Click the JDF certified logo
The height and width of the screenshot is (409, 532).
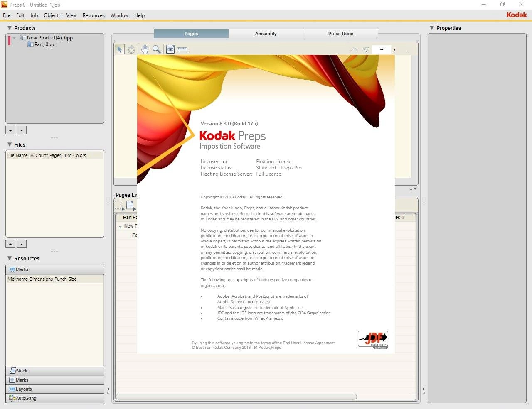pos(373,340)
